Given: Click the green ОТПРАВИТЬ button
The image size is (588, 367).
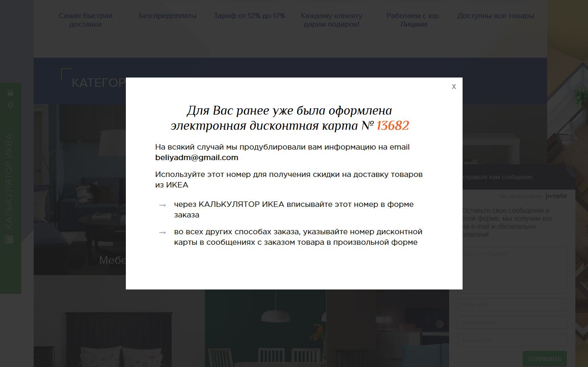Looking at the screenshot, I should (x=545, y=359).
